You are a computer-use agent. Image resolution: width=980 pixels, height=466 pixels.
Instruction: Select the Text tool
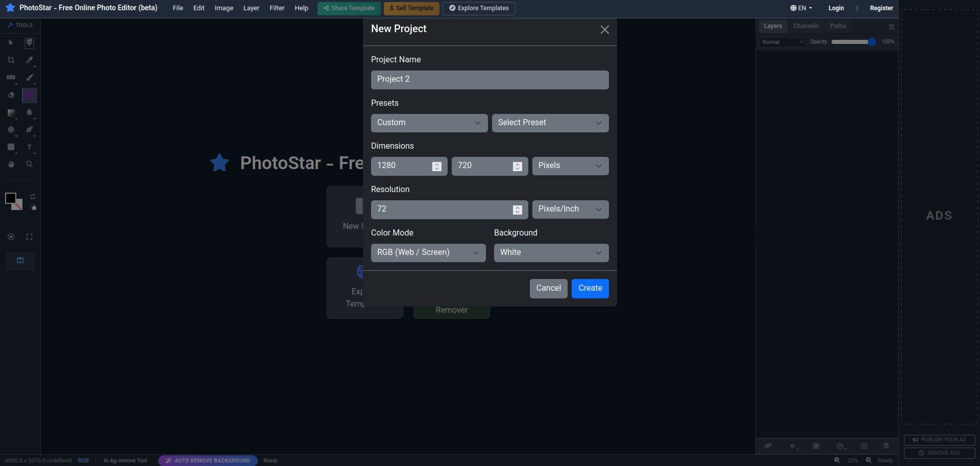[x=29, y=147]
